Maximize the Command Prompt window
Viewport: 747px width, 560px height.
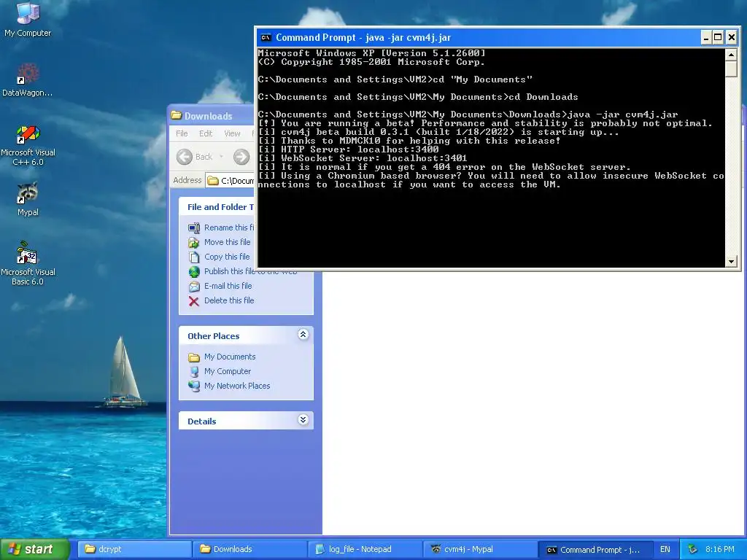click(x=719, y=38)
